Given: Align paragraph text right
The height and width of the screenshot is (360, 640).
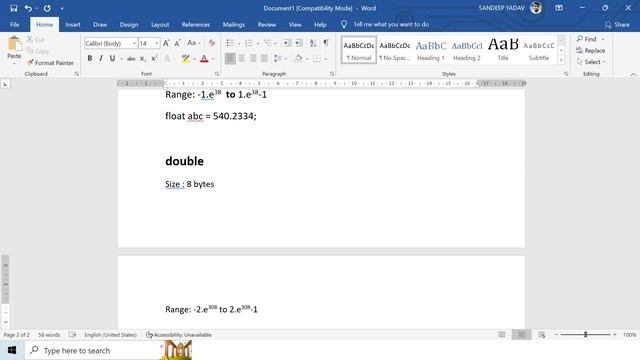Looking at the screenshot, I should click(x=253, y=59).
